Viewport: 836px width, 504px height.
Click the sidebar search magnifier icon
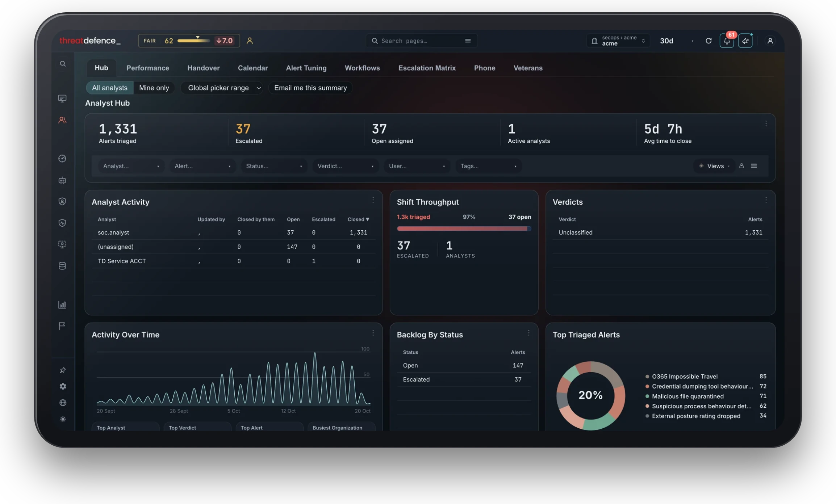click(x=63, y=64)
